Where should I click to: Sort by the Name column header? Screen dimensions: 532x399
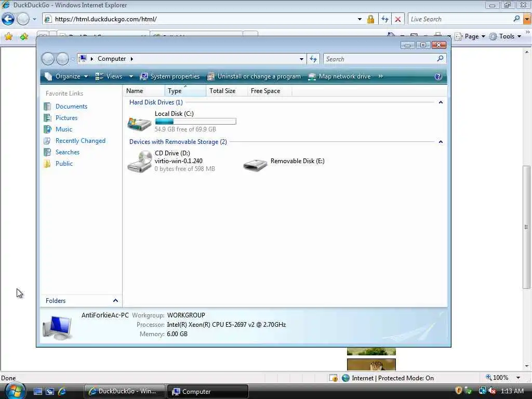(144, 91)
